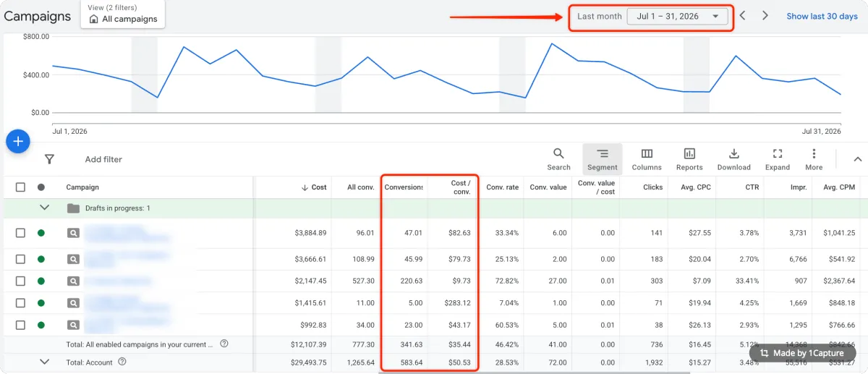This screenshot has height=374, width=868.
Task: Open the Search tool in table toolbar
Action: (558, 159)
